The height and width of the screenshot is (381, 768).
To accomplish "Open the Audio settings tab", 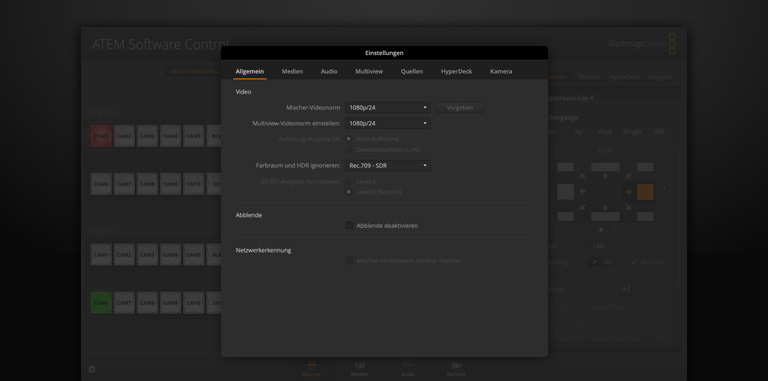I will pyautogui.click(x=329, y=71).
